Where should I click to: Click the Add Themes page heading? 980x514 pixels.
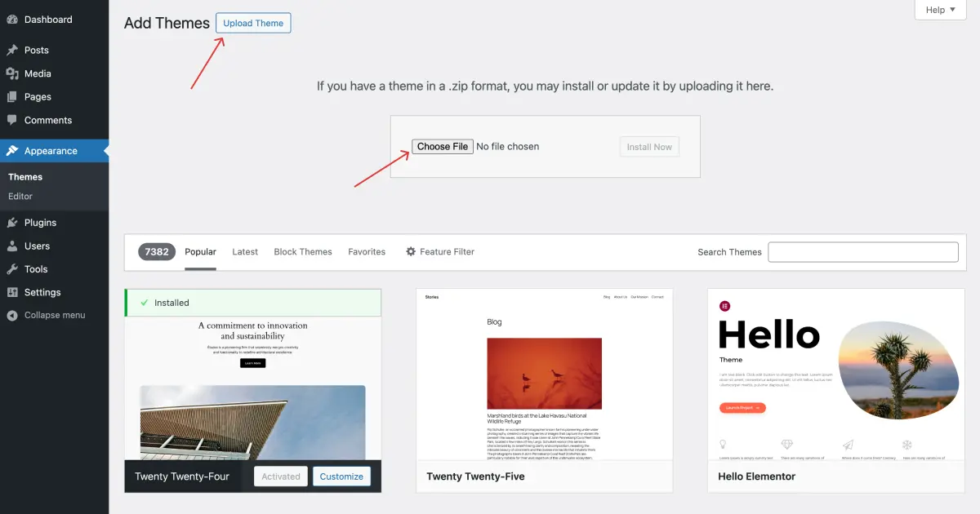(x=167, y=23)
